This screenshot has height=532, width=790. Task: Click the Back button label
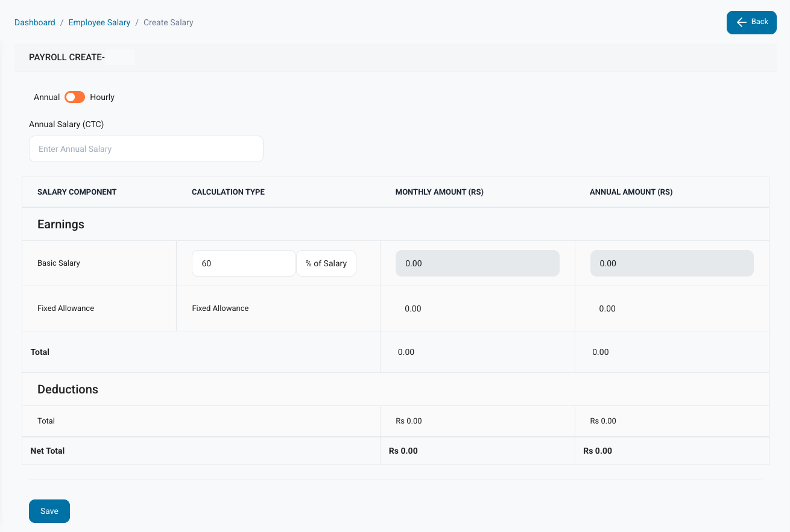pos(759,22)
